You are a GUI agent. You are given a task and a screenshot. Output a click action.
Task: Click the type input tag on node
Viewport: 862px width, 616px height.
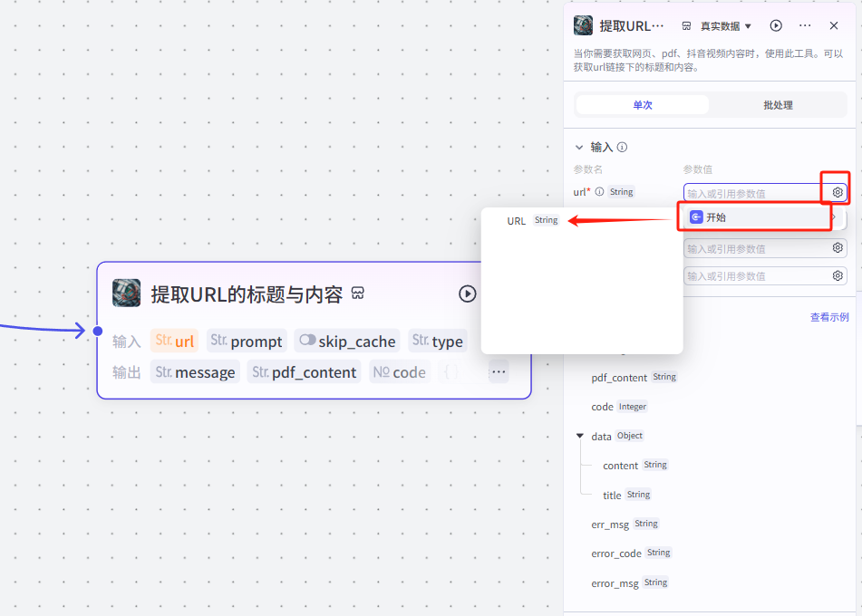pyautogui.click(x=438, y=342)
